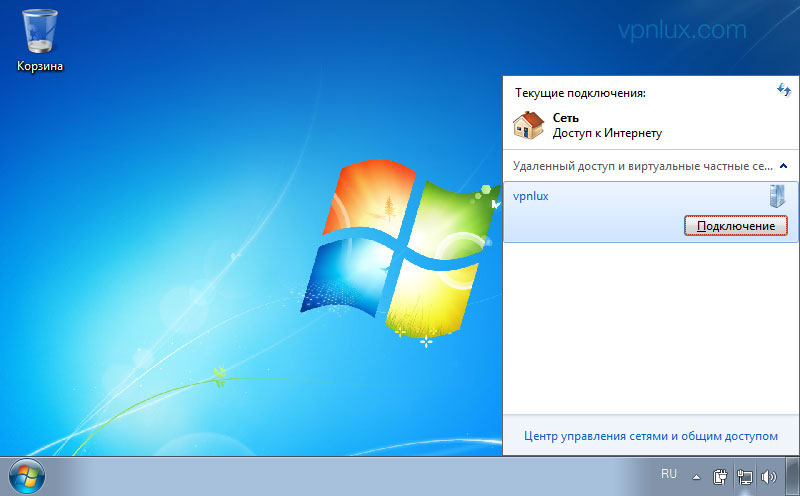The width and height of the screenshot is (800, 496).
Task: Click the Подключение button
Action: [736, 226]
